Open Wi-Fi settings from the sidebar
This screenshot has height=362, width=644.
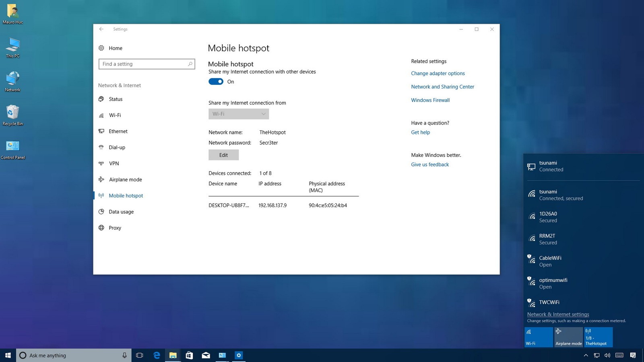[x=101, y=115]
